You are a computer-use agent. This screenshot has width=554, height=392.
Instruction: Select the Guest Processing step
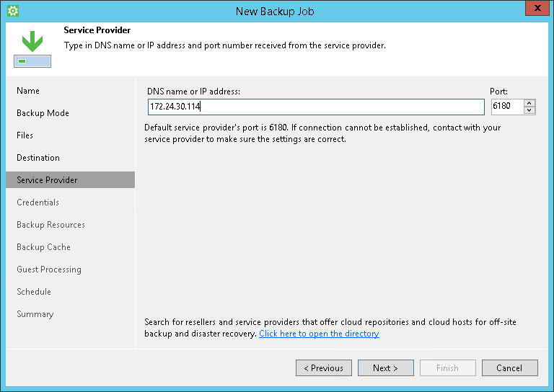click(x=49, y=269)
